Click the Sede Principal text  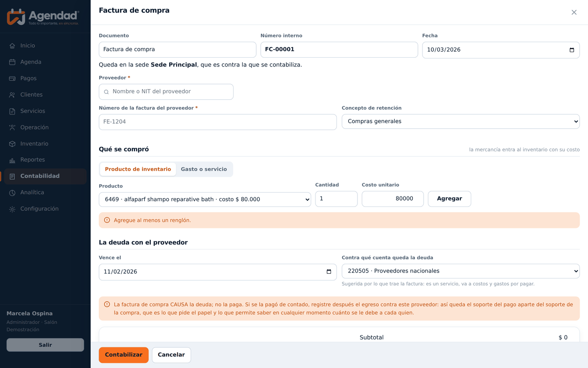point(174,65)
